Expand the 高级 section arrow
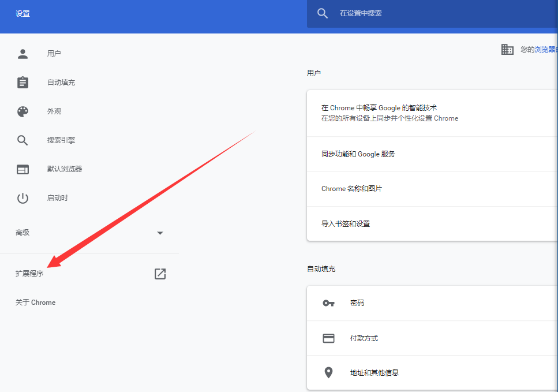 point(160,233)
